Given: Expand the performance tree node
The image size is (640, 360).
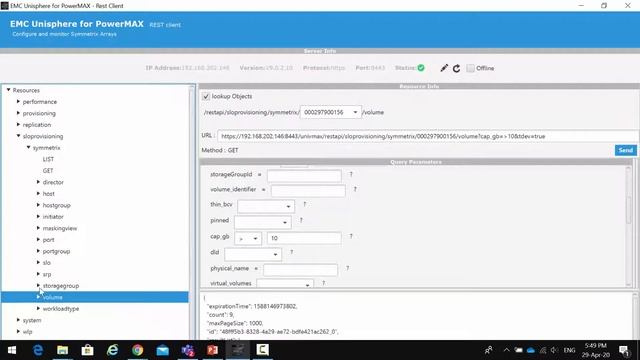Looking at the screenshot, I should pos(18,101).
